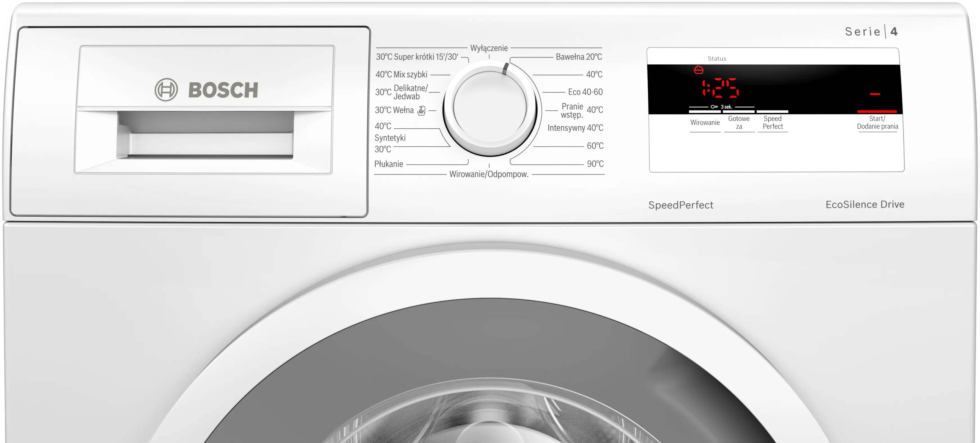
Task: Click the program selector dial
Action: point(490,108)
